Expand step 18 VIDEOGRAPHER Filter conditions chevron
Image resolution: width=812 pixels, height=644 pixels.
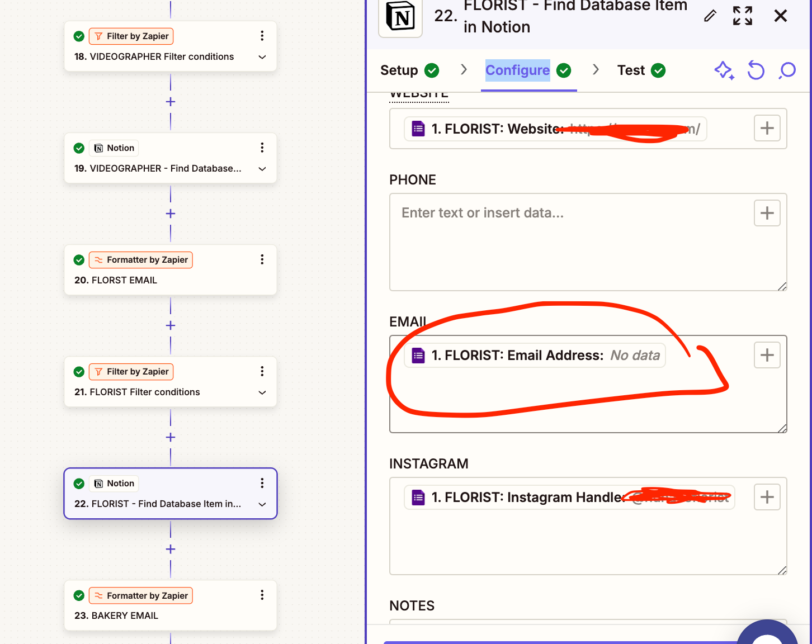(262, 57)
